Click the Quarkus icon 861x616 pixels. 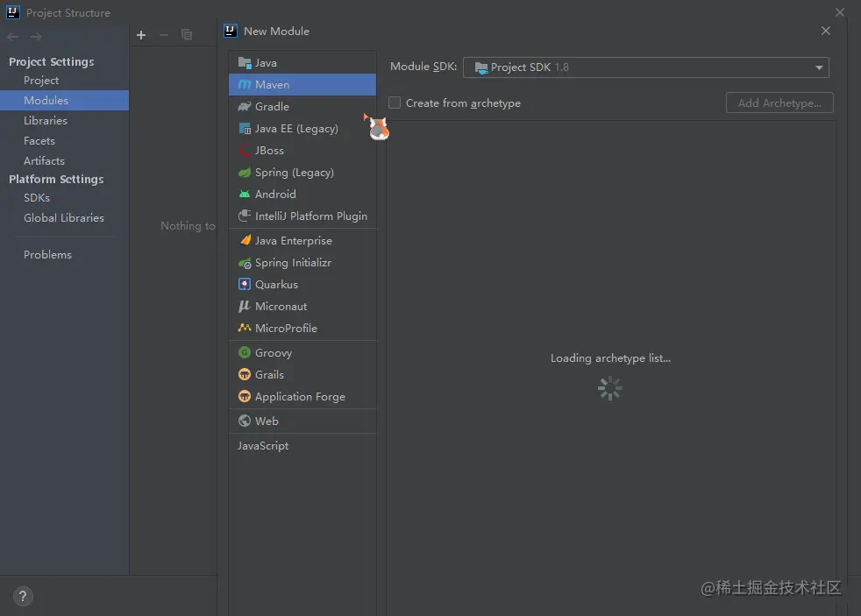coord(245,284)
